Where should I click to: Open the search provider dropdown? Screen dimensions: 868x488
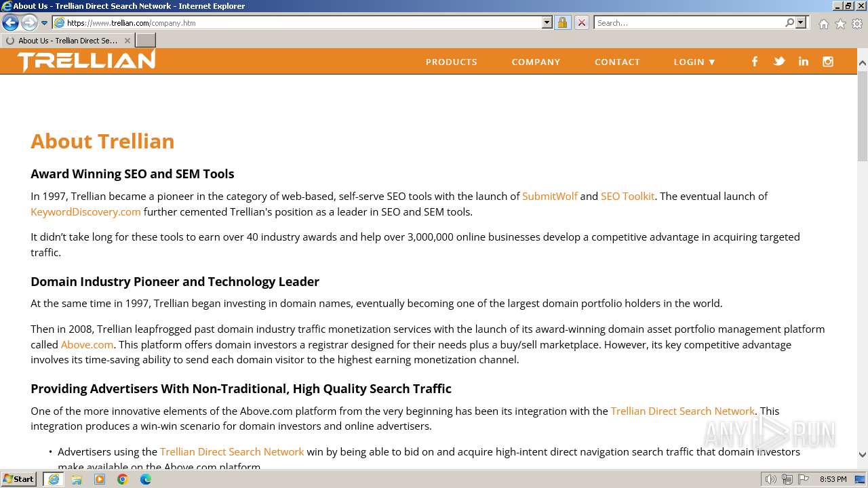pos(801,22)
